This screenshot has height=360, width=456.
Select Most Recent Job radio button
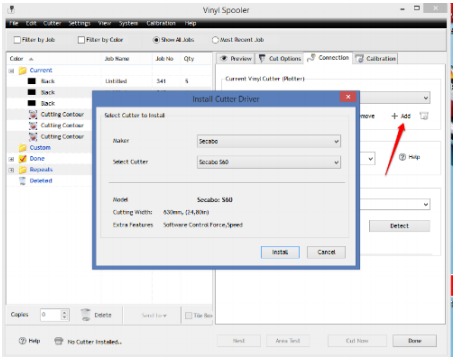[x=215, y=40]
